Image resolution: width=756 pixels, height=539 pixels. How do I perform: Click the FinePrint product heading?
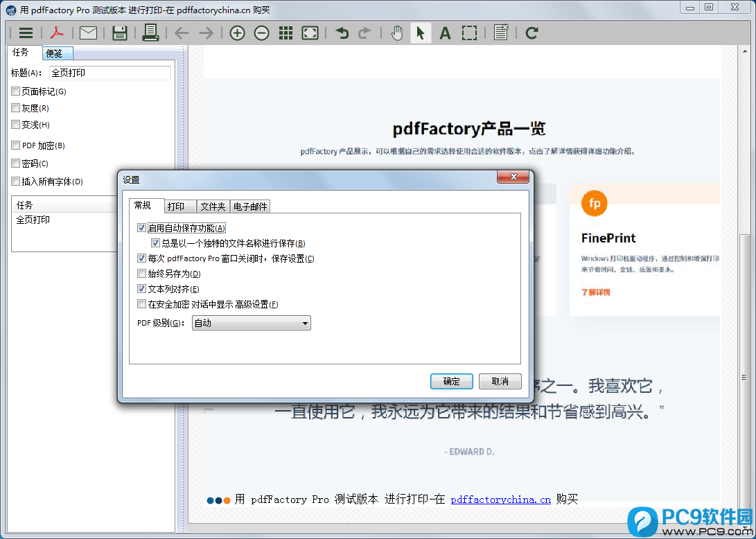(608, 238)
